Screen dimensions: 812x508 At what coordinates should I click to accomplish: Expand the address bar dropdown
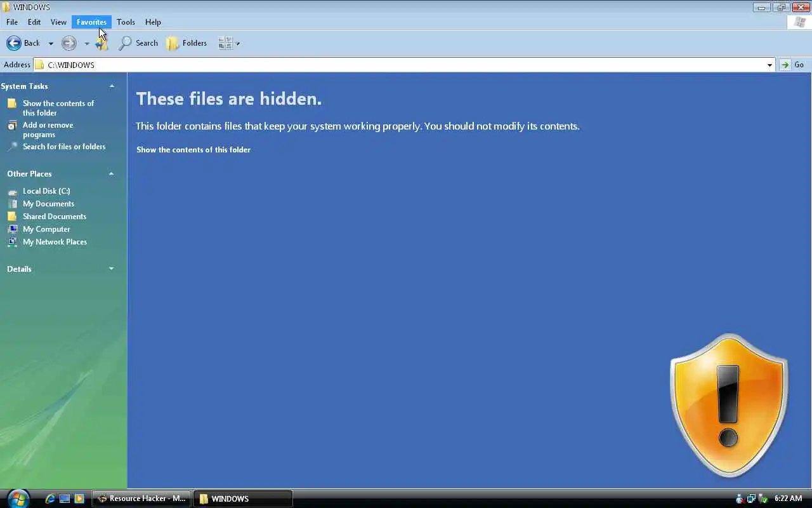click(x=769, y=65)
